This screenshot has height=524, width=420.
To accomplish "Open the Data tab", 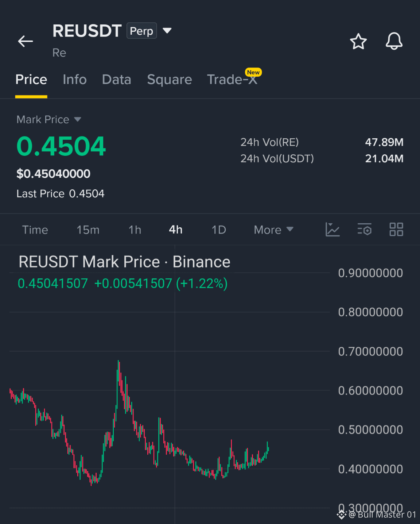I will pyautogui.click(x=117, y=80).
